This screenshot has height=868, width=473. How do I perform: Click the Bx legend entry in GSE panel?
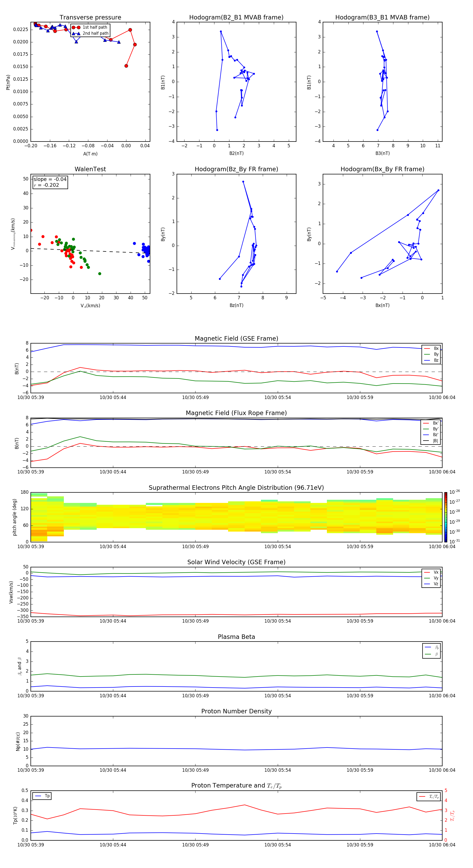coord(431,349)
